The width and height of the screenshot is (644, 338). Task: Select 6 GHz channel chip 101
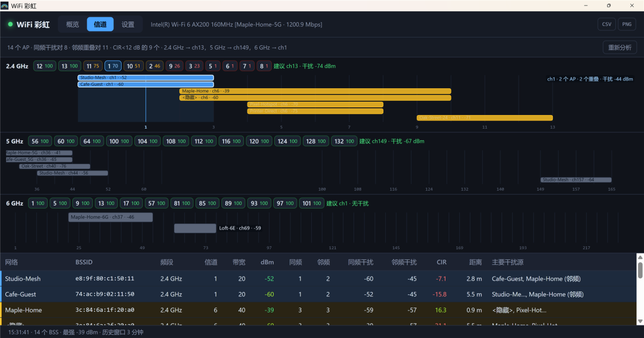click(311, 203)
